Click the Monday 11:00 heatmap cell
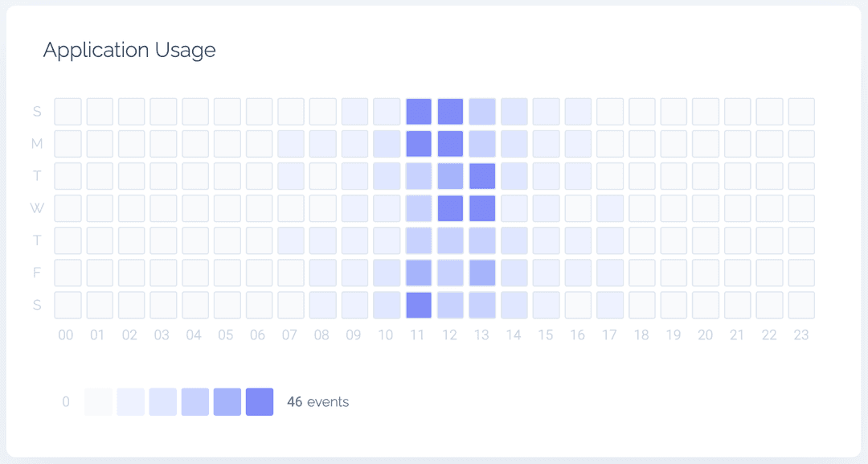Viewport: 868px width, 464px height. tap(419, 143)
